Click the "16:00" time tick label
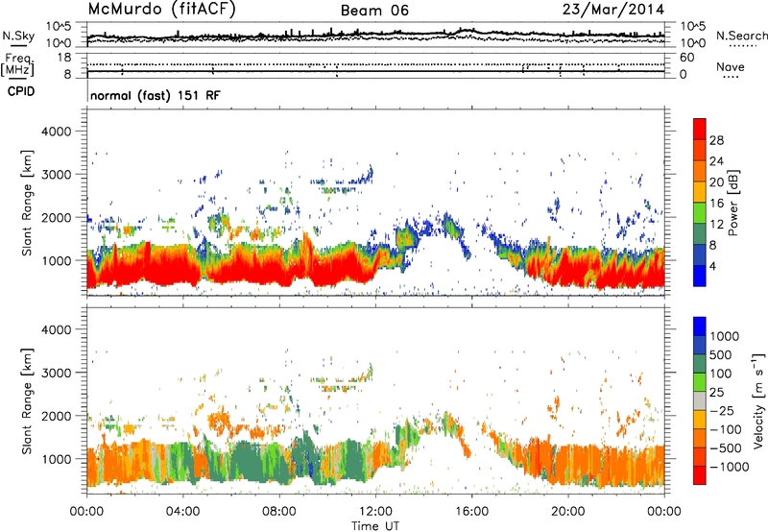The image size is (768, 532). point(471,512)
